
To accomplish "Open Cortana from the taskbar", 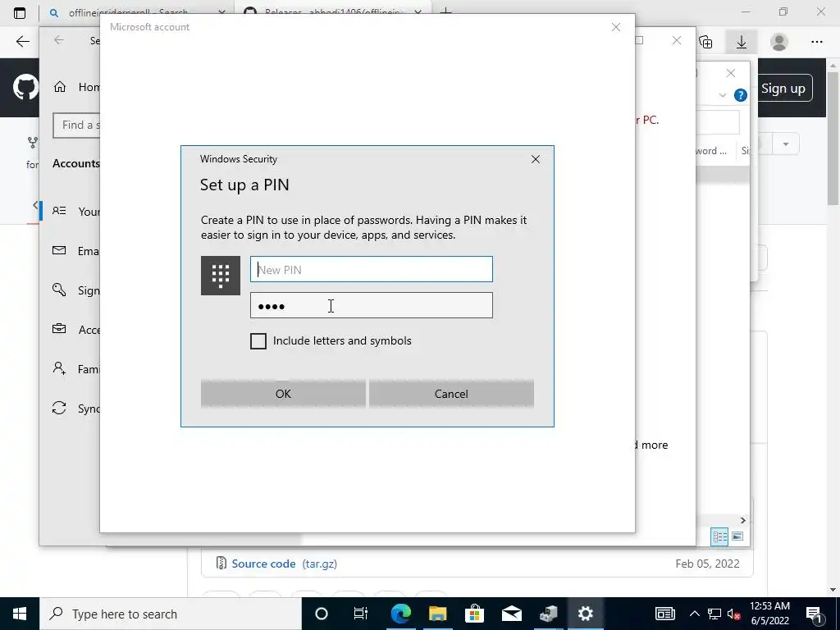I will (x=322, y=614).
